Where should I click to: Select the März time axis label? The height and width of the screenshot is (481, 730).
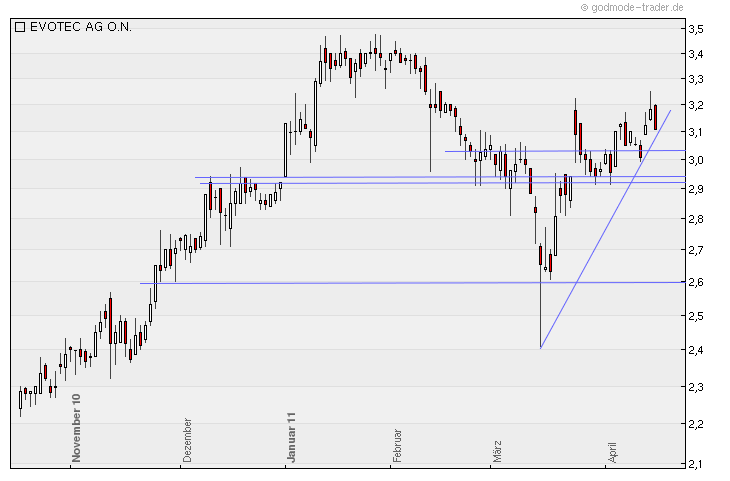tap(497, 451)
